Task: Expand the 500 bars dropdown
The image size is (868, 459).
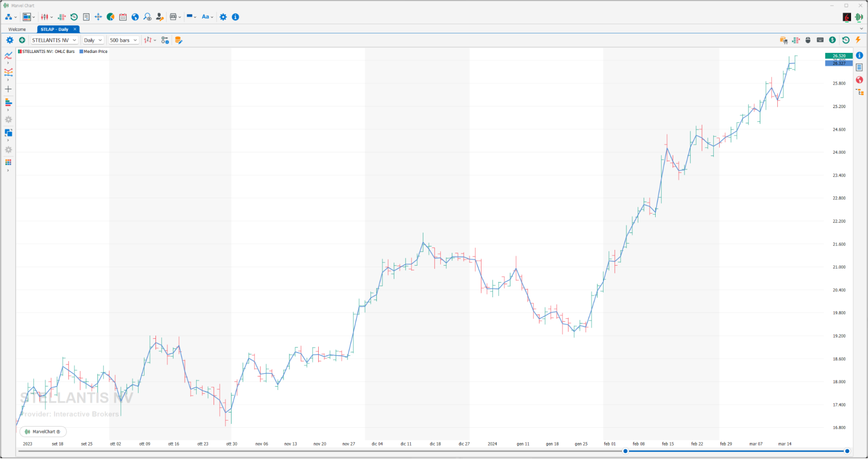Action: (x=123, y=40)
